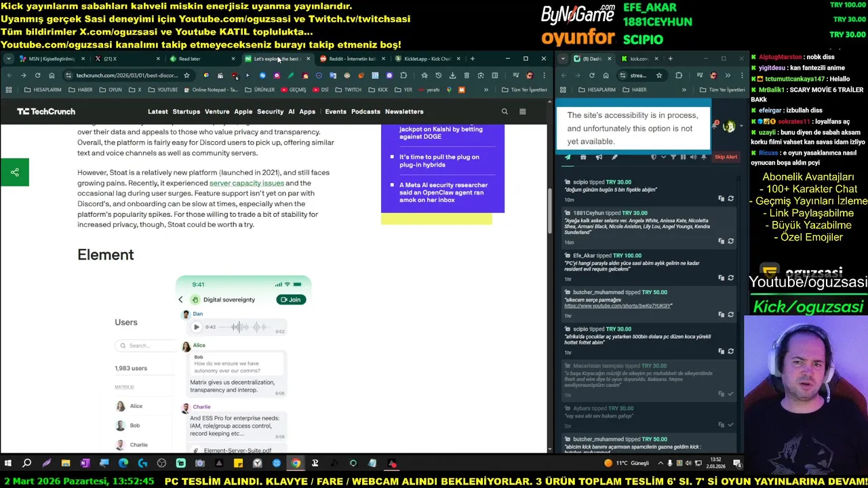The image size is (868, 488).
Task: Click the audio waveform of Dan's voice message
Action: (x=245, y=327)
